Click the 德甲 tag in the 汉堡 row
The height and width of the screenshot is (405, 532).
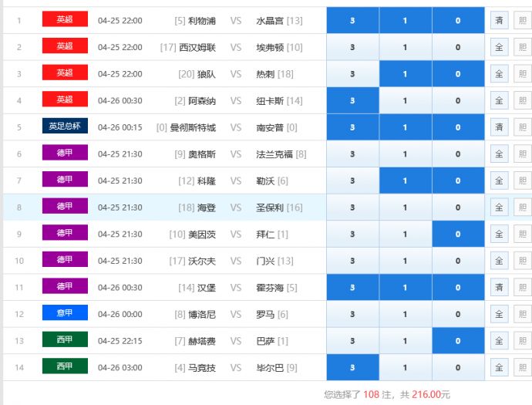pyautogui.click(x=65, y=286)
